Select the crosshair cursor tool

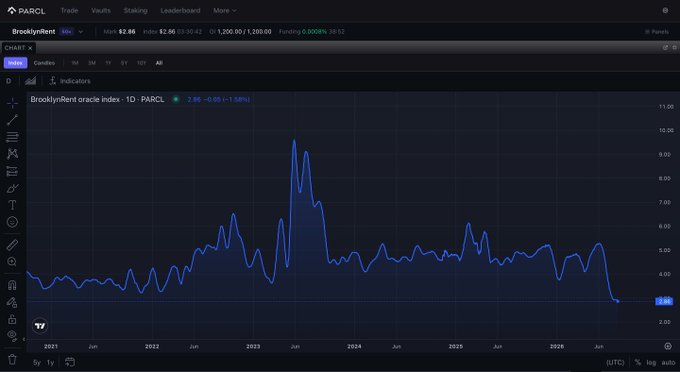[12, 103]
